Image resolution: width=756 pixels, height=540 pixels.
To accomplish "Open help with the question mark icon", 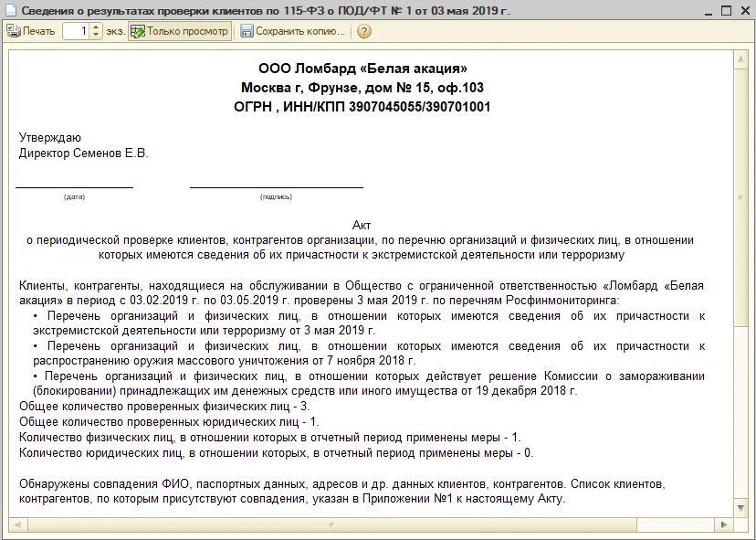I will 364,31.
